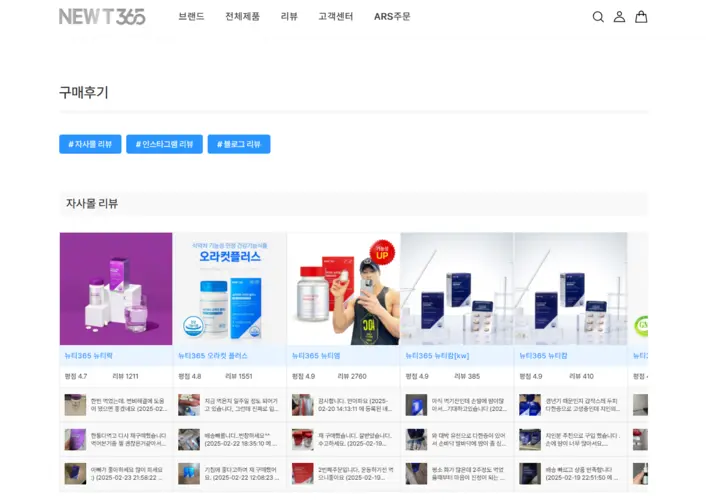Open second review thumbnail under 뉴티락
Viewport: 706px width, 500px height.
[75, 440]
